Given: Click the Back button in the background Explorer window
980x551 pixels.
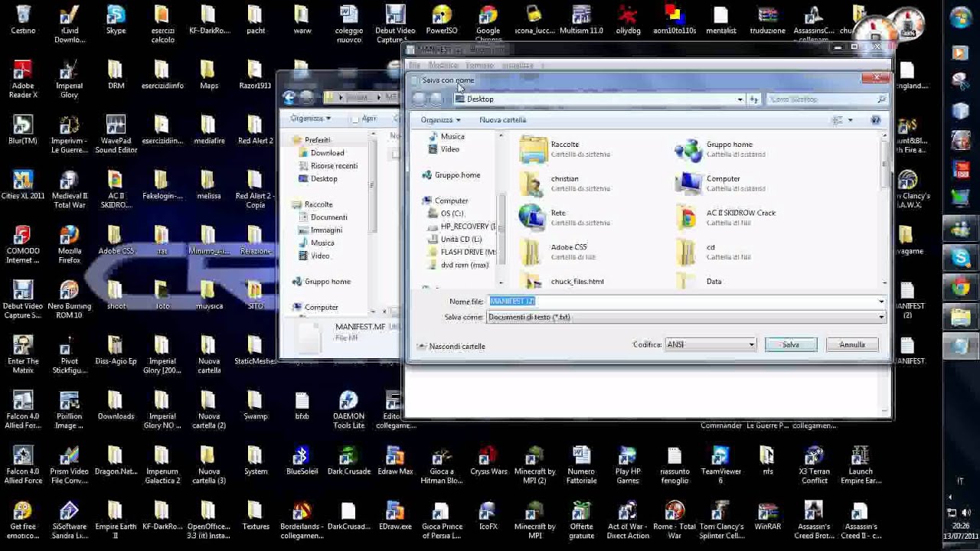Looking at the screenshot, I should tap(289, 97).
